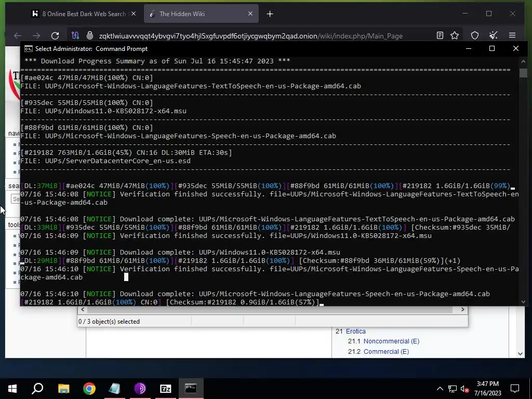Click the Command Prompt vertical scrollbar thumb

pyautogui.click(x=523, y=73)
